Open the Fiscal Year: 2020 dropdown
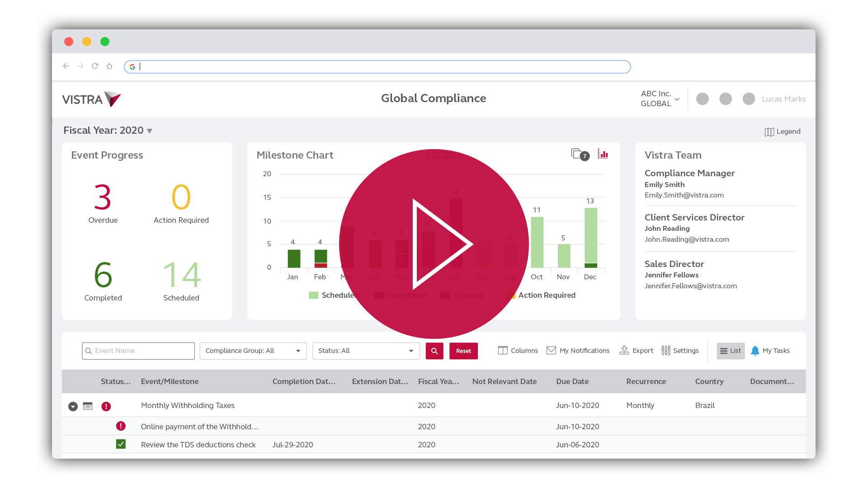The height and width of the screenshot is (488, 868). click(x=108, y=131)
